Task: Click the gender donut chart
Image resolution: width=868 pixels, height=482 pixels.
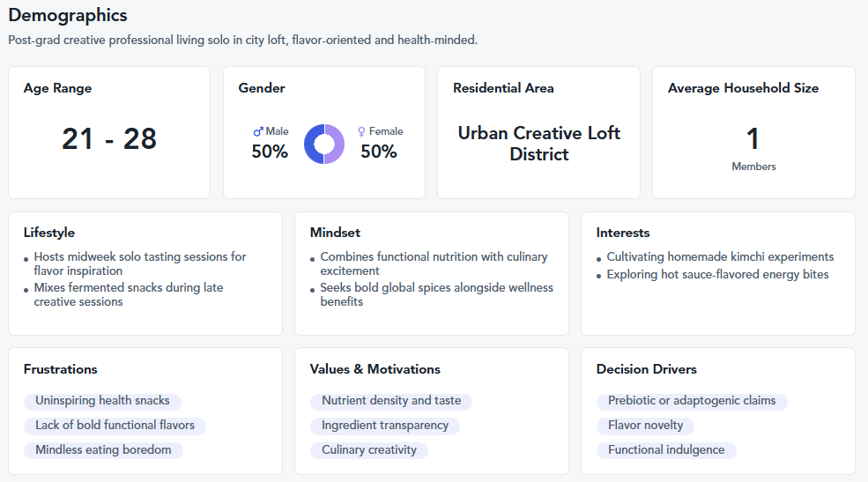Action: [324, 144]
